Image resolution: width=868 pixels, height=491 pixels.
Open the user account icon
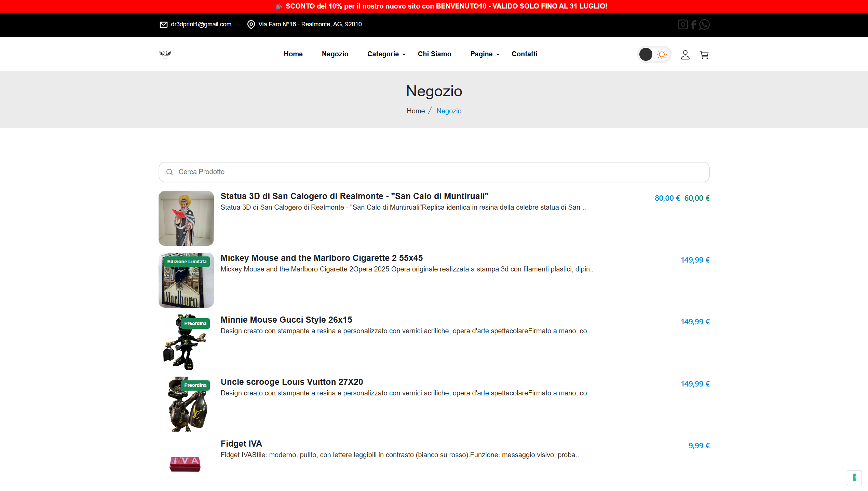(x=685, y=55)
